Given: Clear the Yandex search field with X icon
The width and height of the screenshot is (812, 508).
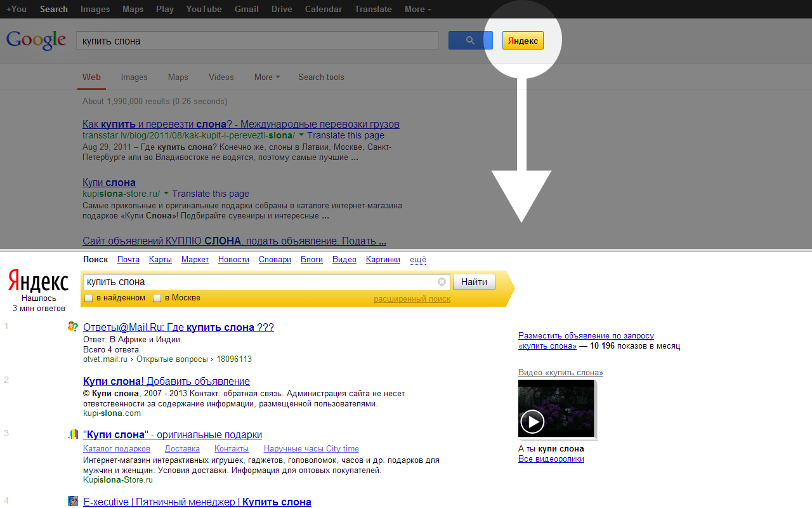Looking at the screenshot, I should (442, 282).
